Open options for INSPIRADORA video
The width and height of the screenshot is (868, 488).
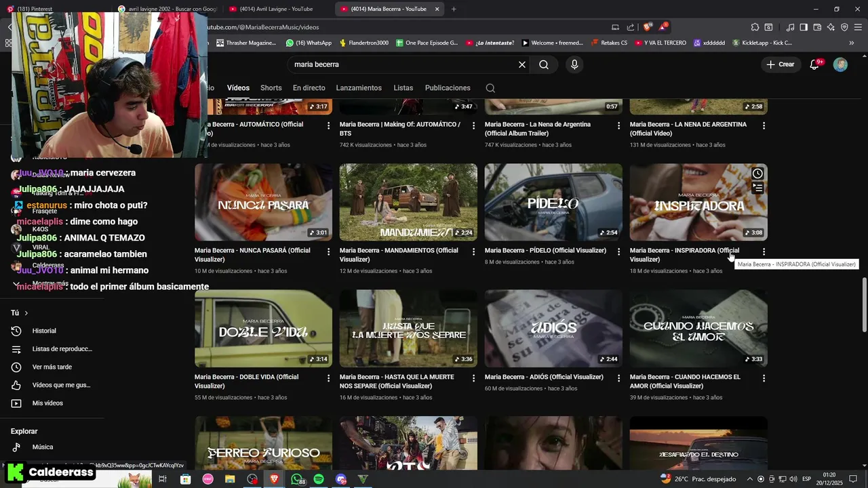tap(764, 251)
